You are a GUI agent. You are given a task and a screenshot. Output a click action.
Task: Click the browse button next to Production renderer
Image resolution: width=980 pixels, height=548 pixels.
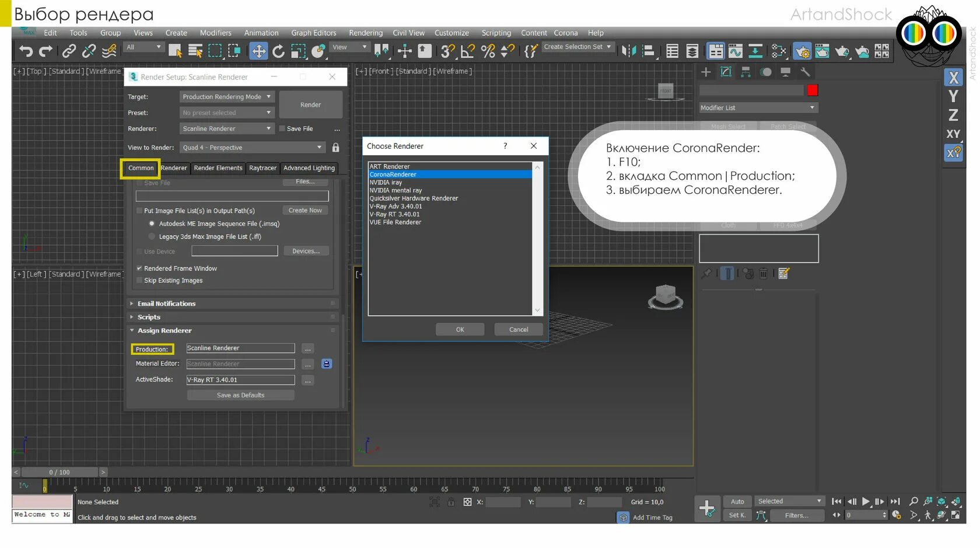pyautogui.click(x=308, y=349)
